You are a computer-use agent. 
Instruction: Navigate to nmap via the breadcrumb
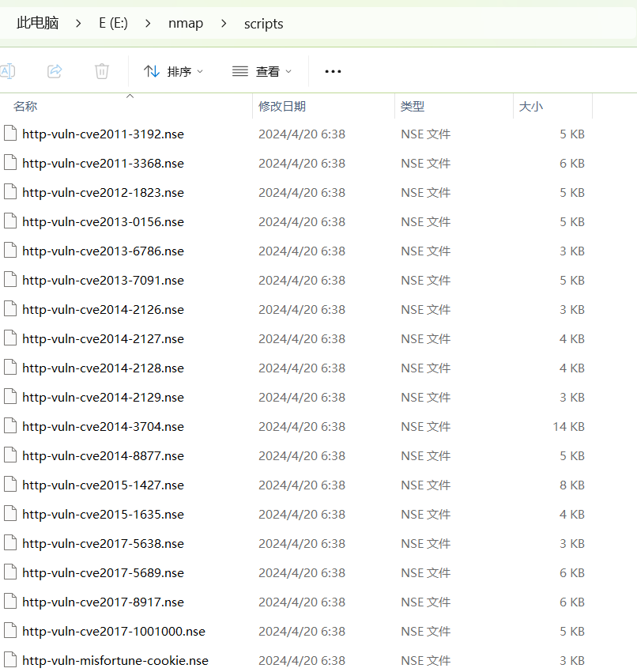pos(186,24)
